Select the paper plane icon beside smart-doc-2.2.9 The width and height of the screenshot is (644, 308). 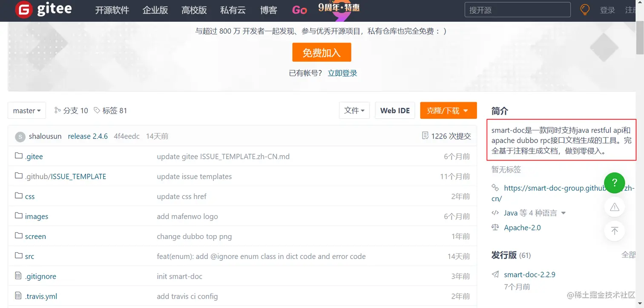click(x=495, y=274)
